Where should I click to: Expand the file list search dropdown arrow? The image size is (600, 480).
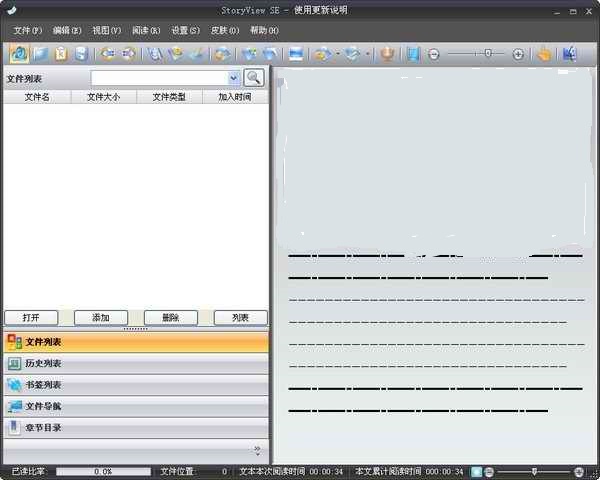click(233, 78)
